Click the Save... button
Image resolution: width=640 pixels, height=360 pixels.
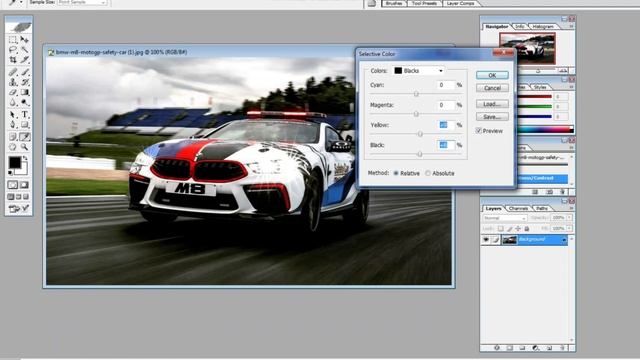492,117
